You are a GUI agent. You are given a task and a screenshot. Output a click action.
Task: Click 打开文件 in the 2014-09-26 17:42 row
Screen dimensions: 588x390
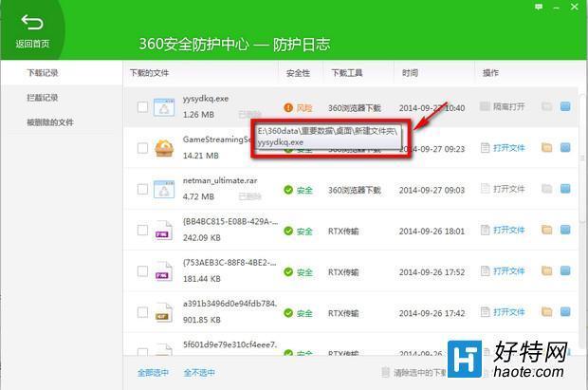point(503,312)
